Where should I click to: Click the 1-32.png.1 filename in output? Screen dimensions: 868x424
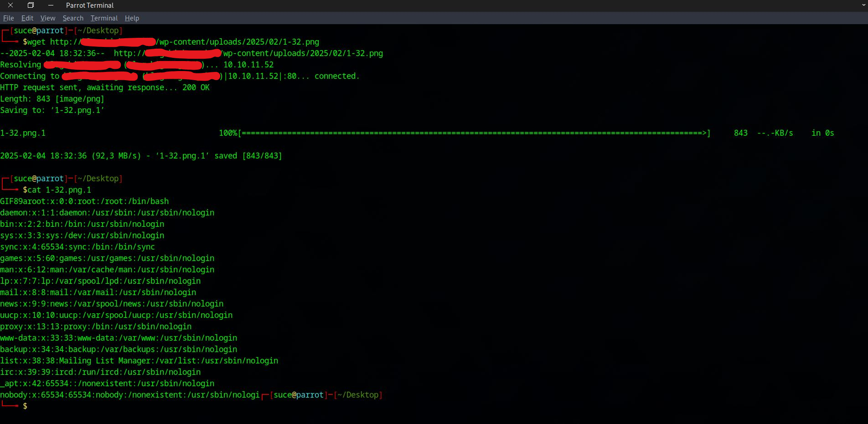23,133
